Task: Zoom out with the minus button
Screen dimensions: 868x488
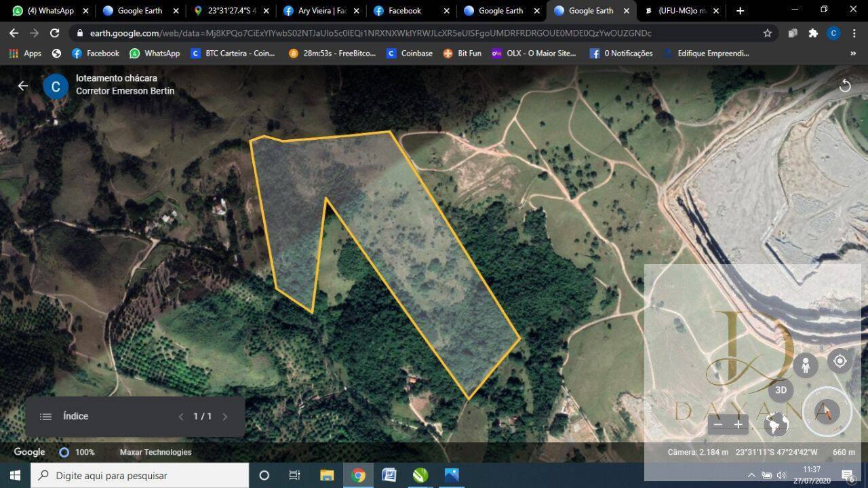Action: [x=718, y=425]
